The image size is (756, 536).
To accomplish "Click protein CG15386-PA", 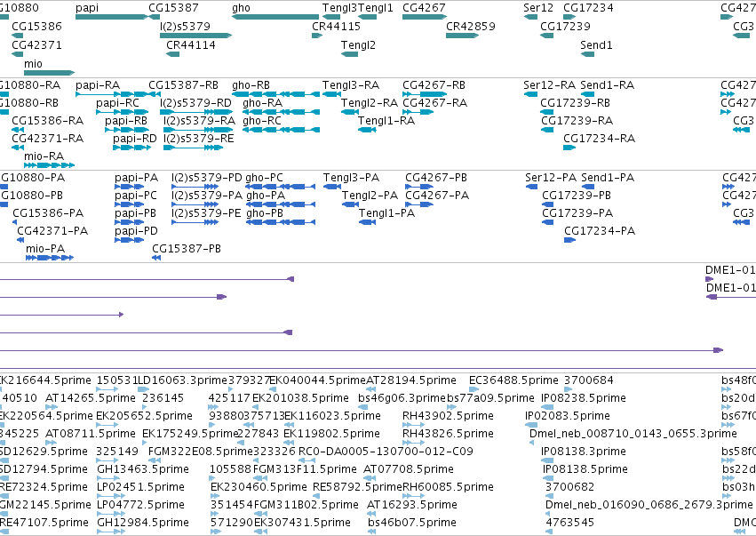I will [14, 222].
